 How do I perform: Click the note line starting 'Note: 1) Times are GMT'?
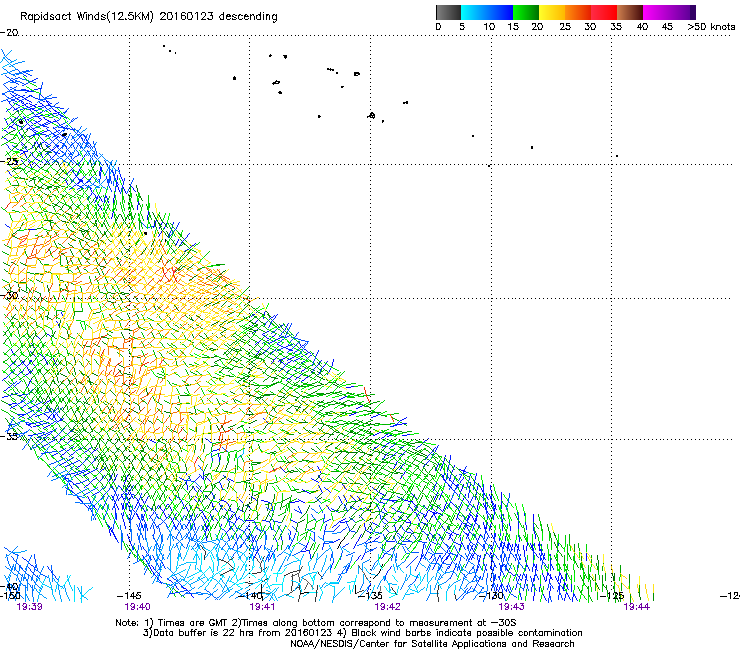[315, 623]
